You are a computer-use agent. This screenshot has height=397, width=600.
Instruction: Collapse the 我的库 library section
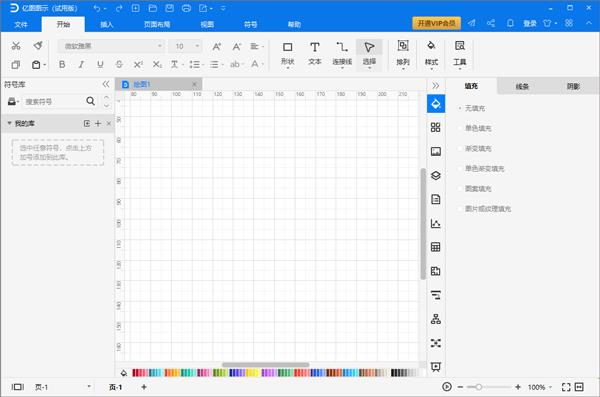click(10, 123)
